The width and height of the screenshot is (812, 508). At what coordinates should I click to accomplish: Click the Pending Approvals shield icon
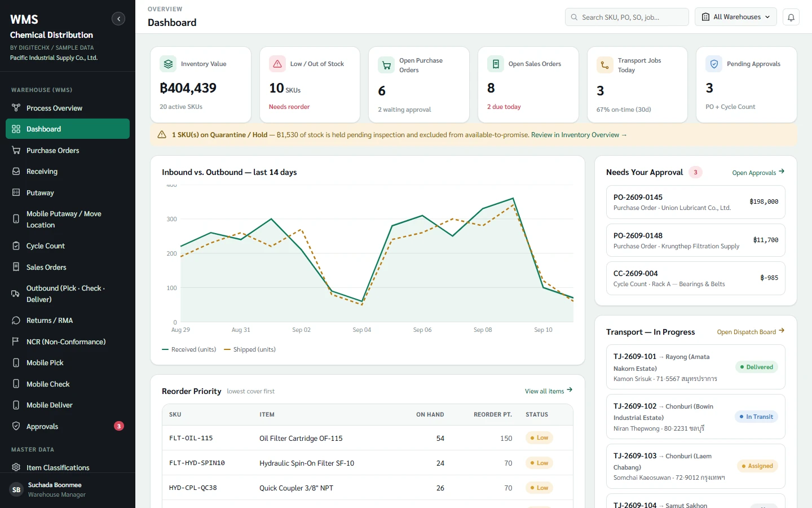(714, 64)
